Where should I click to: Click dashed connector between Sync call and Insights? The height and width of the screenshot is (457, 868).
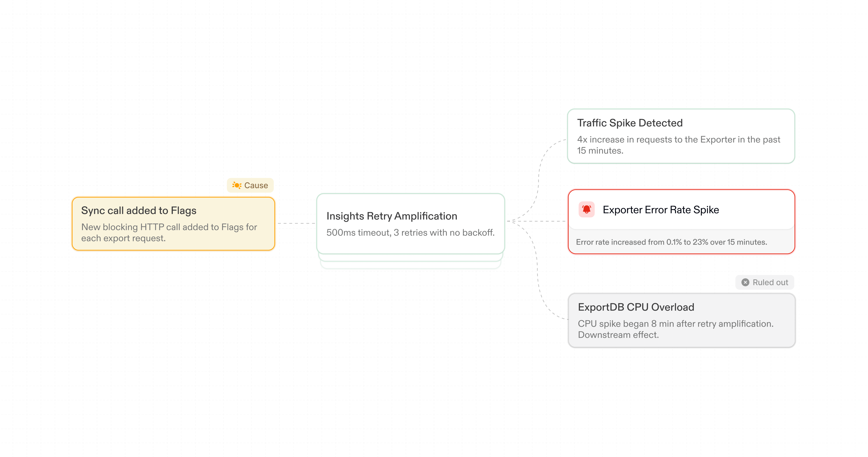[296, 223]
